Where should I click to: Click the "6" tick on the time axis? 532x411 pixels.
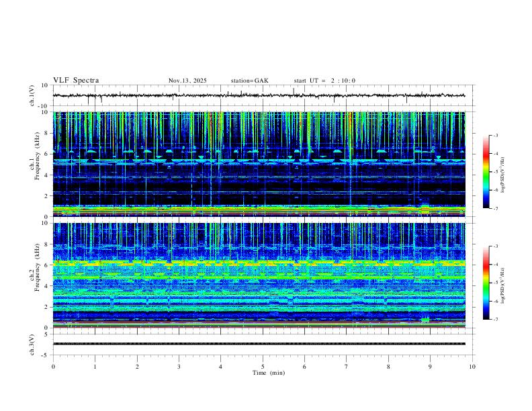click(x=305, y=367)
